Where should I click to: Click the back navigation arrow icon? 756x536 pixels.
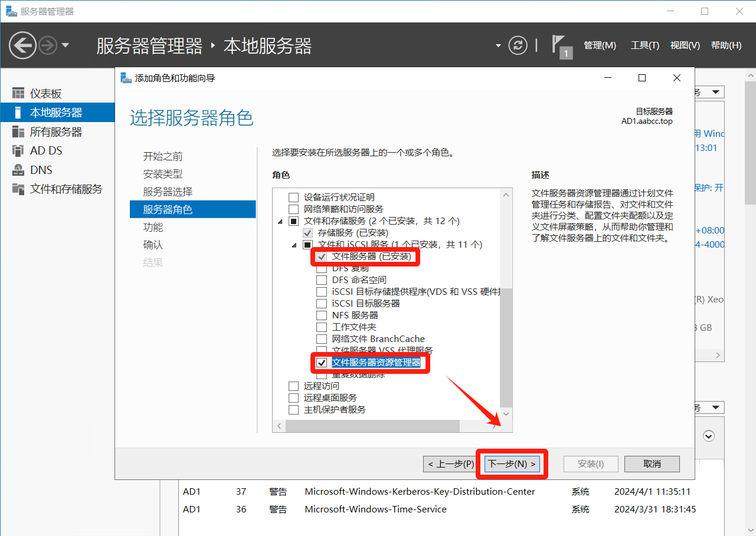click(23, 45)
